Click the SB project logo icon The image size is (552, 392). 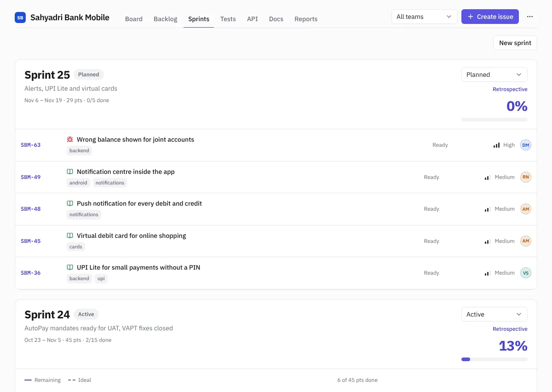click(20, 17)
